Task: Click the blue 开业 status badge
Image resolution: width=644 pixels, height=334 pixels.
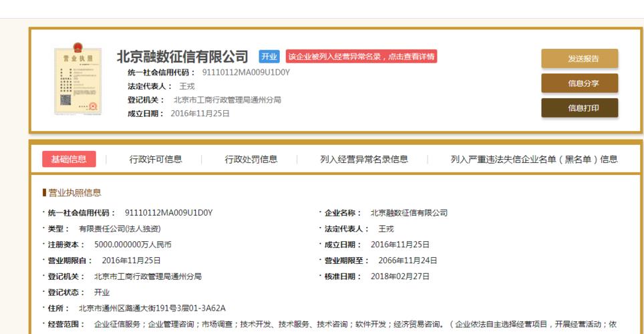Action: click(269, 57)
